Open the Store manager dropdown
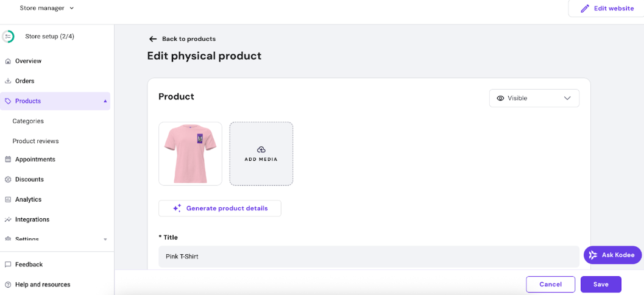This screenshot has width=644, height=295. pyautogui.click(x=47, y=8)
